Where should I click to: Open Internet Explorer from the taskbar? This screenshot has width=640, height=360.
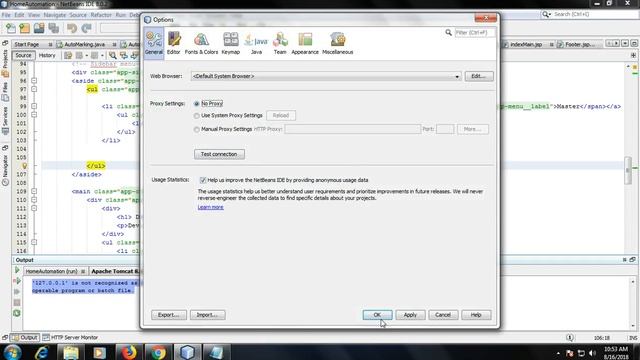42,352
